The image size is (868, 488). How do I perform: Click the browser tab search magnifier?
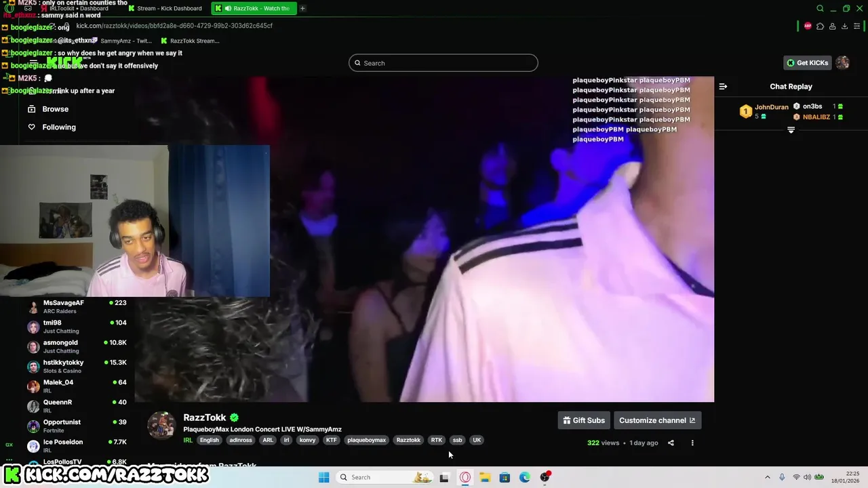pyautogui.click(x=820, y=8)
